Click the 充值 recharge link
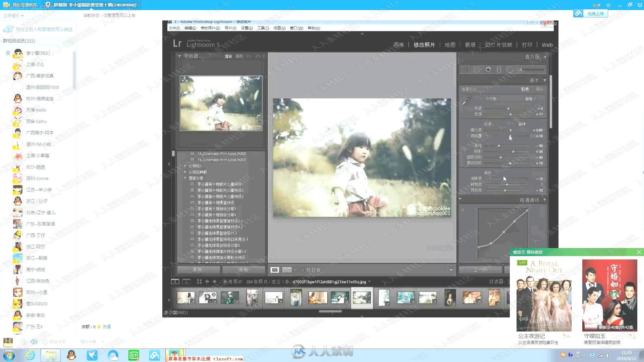This screenshot has height=362, width=644. coord(107,326)
